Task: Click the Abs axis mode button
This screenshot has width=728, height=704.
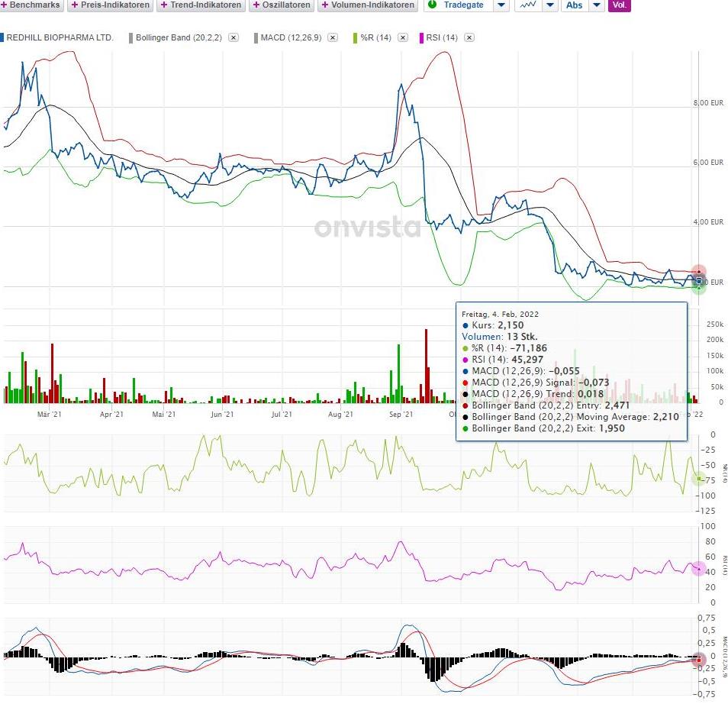Action: (574, 5)
